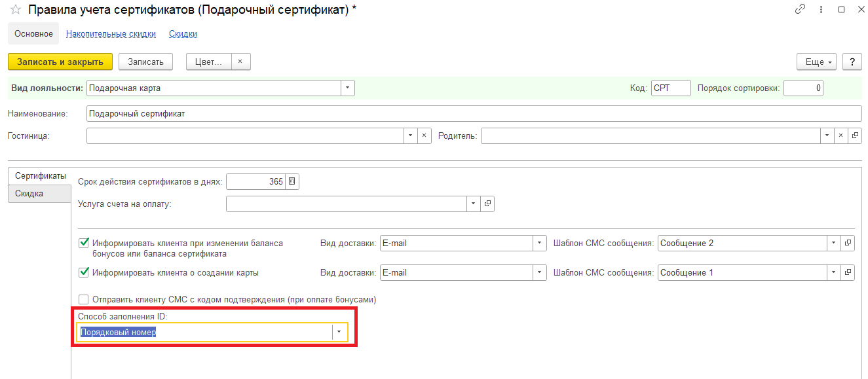
Task: Copy link with the chain icon
Action: click(800, 9)
